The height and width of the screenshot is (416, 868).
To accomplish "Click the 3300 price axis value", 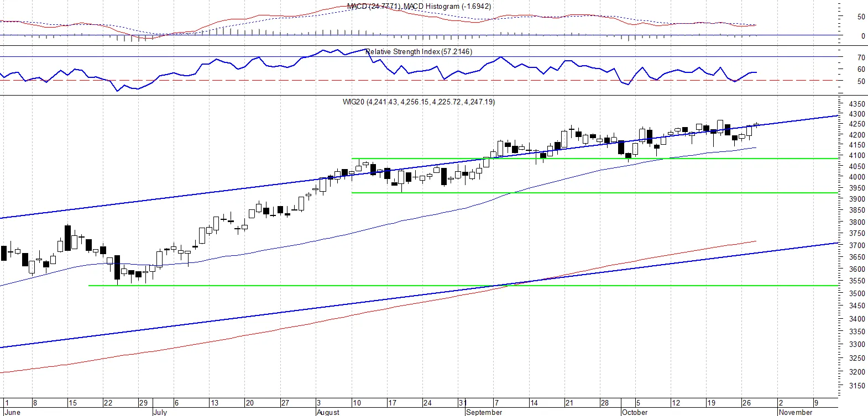I will pyautogui.click(x=856, y=345).
